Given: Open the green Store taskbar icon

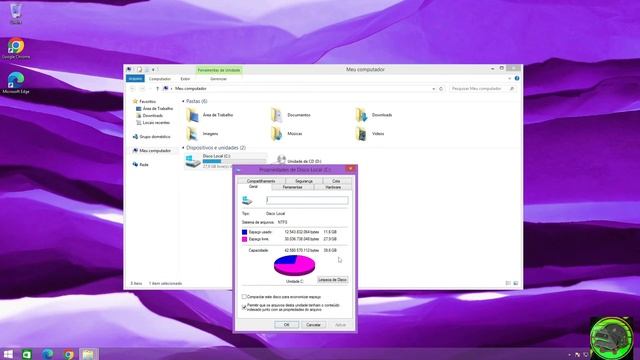Looking at the screenshot, I should point(27,354).
